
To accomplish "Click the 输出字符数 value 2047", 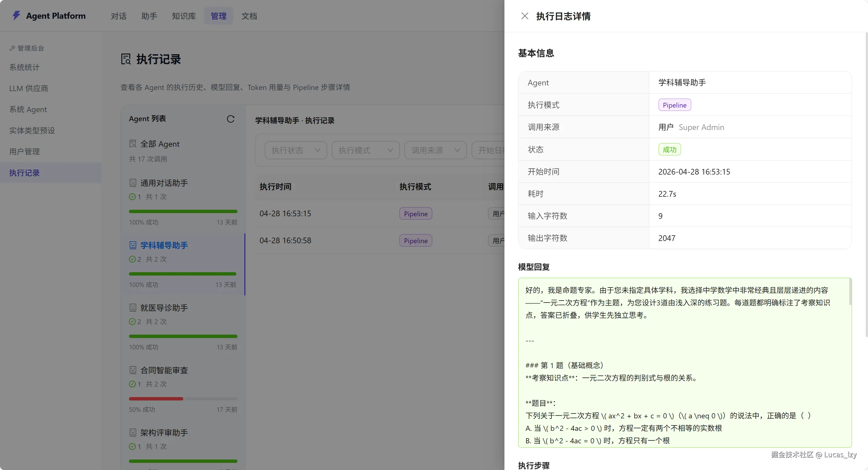I will tap(667, 238).
